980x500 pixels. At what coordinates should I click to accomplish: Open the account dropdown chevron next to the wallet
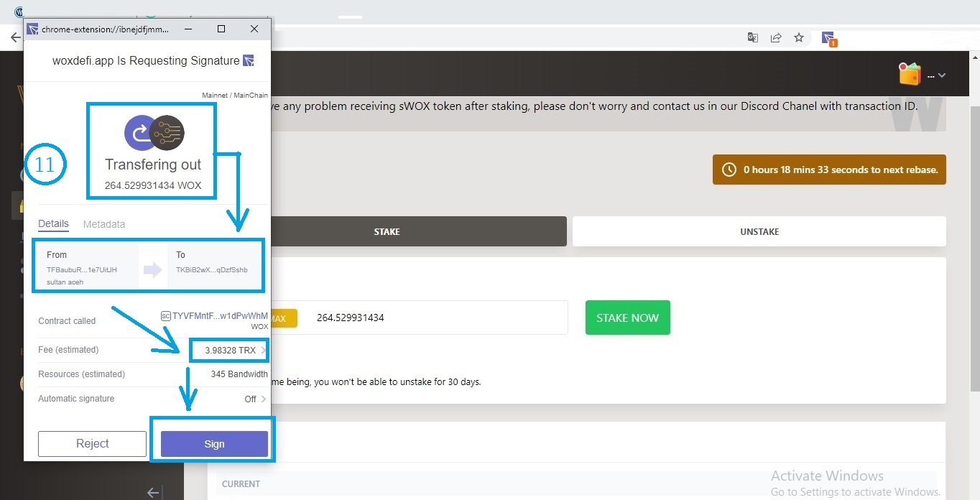[x=942, y=75]
